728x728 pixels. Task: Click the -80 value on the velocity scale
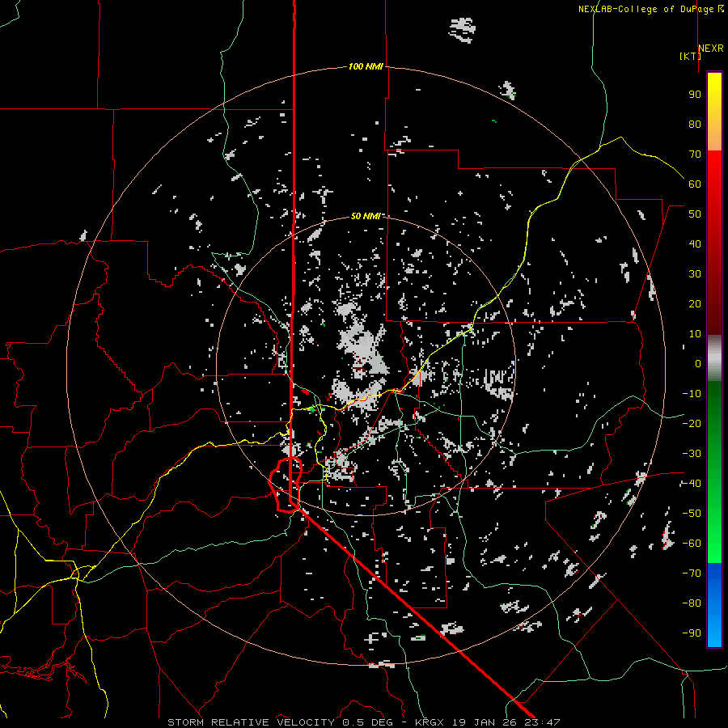pyautogui.click(x=692, y=603)
